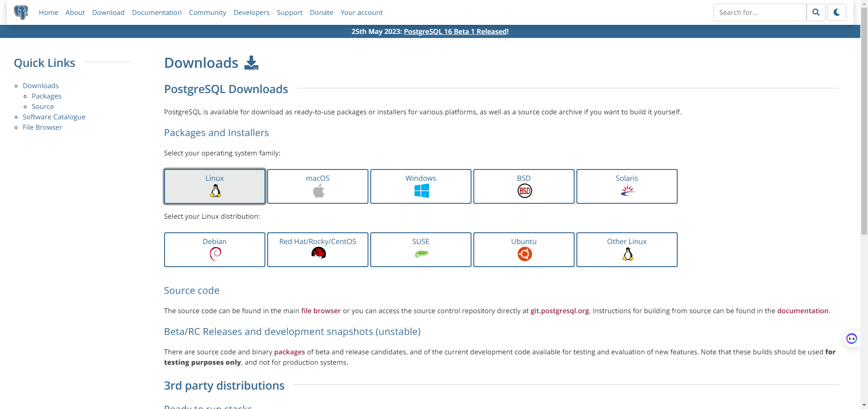The height and width of the screenshot is (409, 868).
Task: Click the SUSE button label
Action: pyautogui.click(x=421, y=242)
